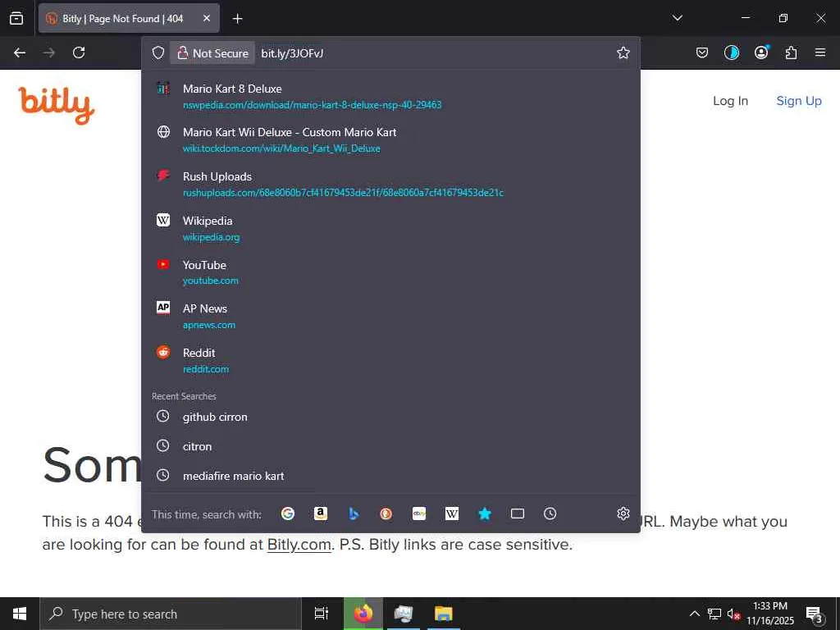
Task: Save page to Pocket icon
Action: point(702,52)
